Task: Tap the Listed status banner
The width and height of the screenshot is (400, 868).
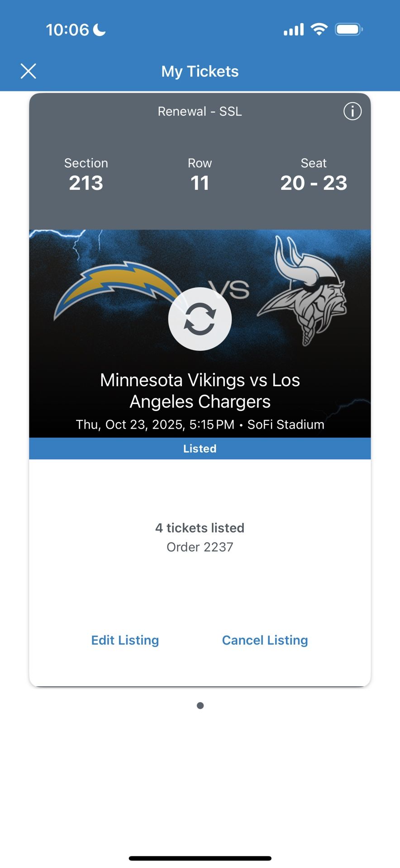Action: [x=200, y=448]
